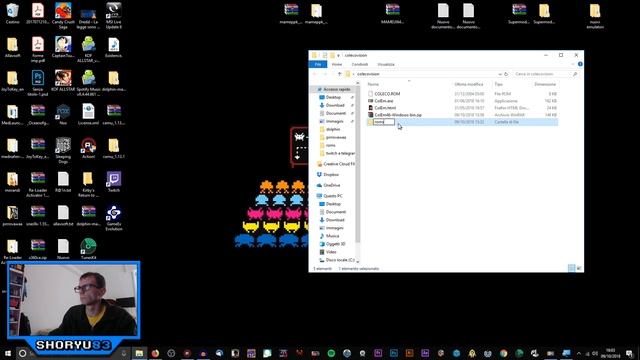
Task: Open the Condividi ribbon tab
Action: pos(360,64)
